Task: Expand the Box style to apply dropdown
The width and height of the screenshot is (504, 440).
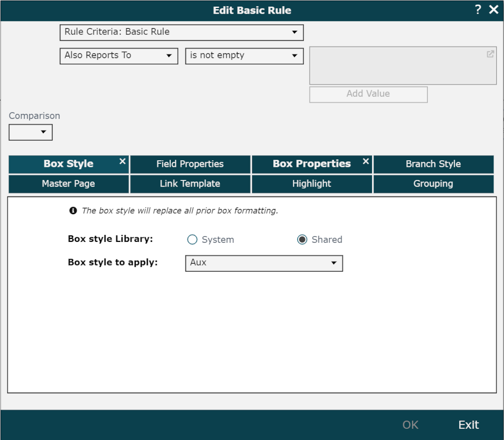Action: click(x=264, y=263)
